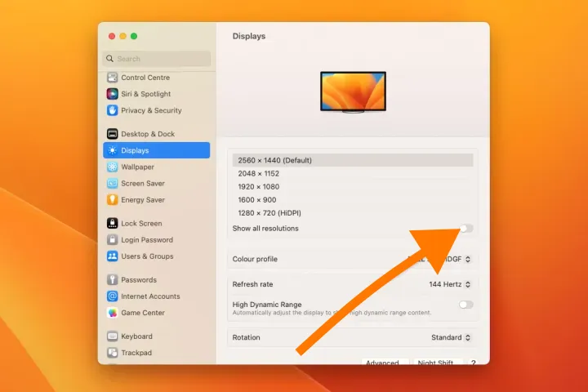The width and height of the screenshot is (588, 392).
Task: Enable the High Dynamic Range switch
Action: (466, 305)
